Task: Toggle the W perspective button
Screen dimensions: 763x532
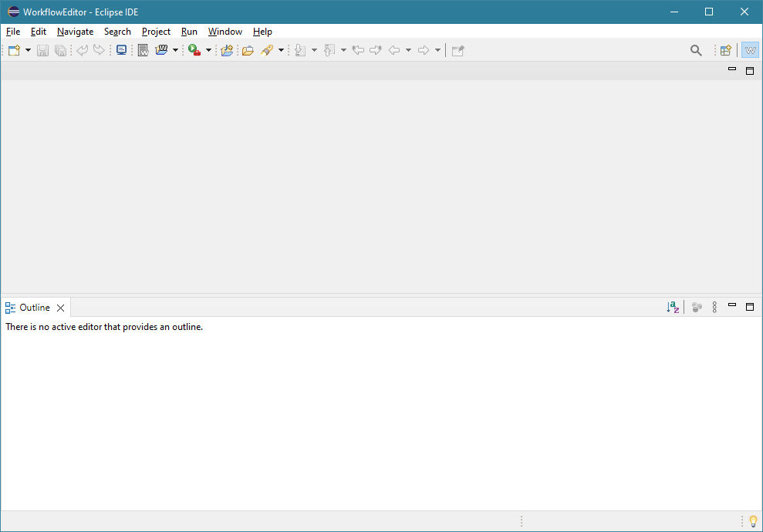Action: (x=749, y=50)
